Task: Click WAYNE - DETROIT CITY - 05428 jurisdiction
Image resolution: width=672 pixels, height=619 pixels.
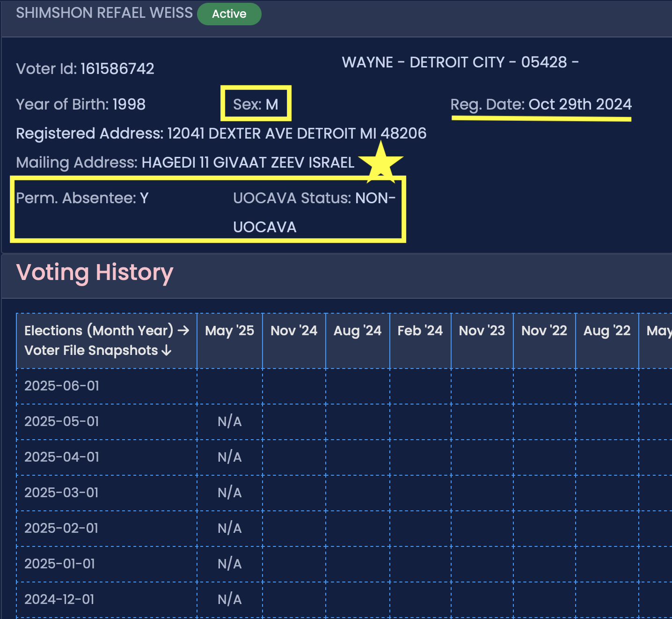Action: pyautogui.click(x=460, y=62)
